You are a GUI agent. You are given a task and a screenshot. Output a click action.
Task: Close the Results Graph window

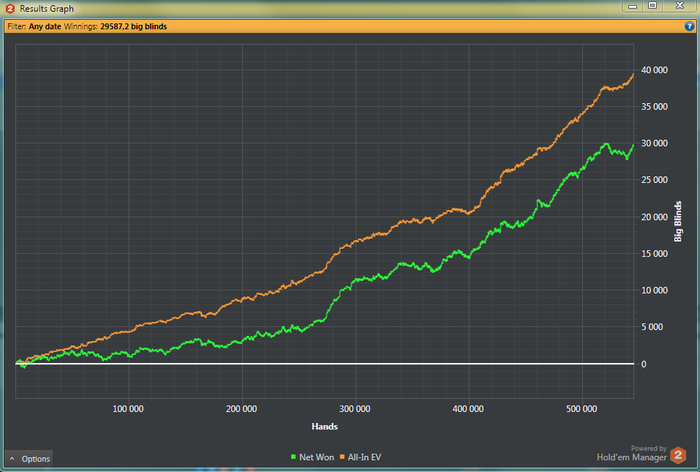click(679, 6)
